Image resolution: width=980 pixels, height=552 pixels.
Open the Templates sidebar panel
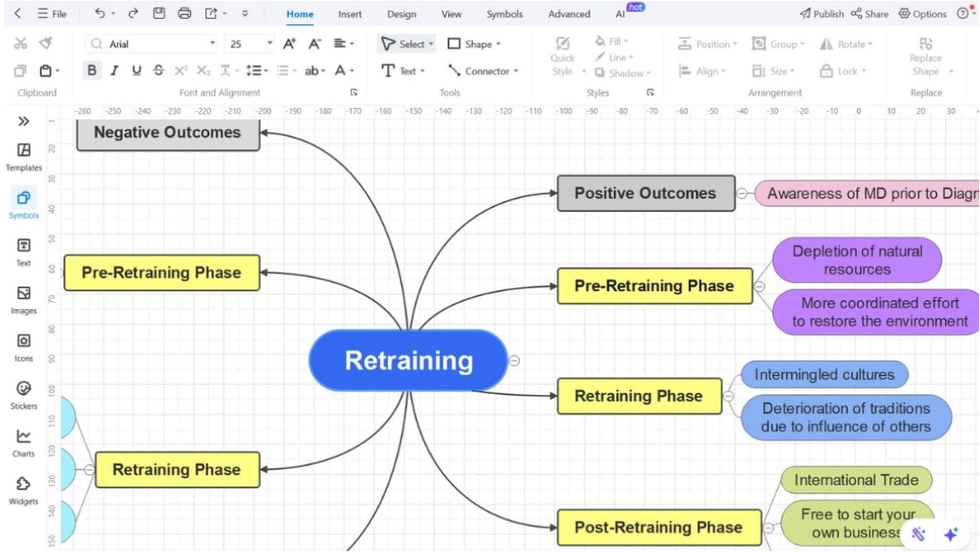click(x=24, y=157)
